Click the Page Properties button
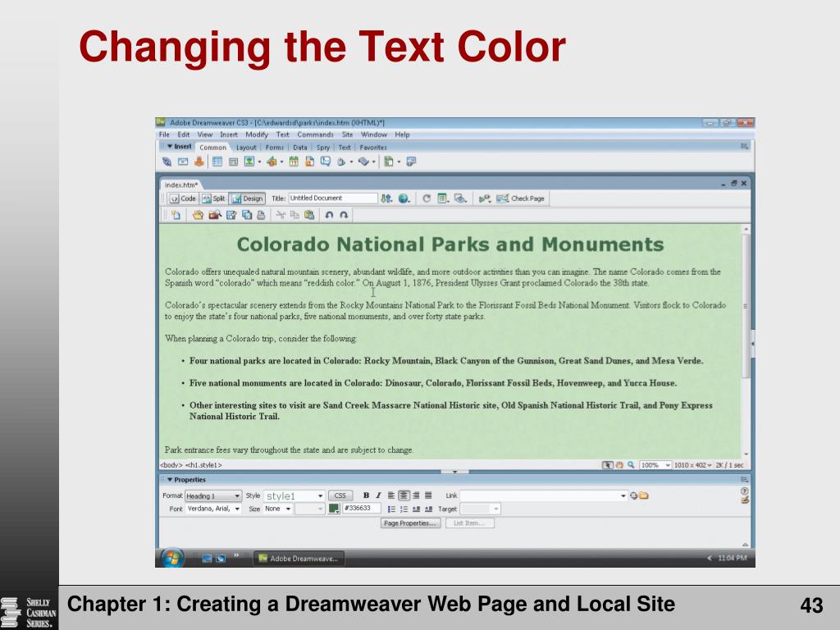Image resolution: width=840 pixels, height=630 pixels. [x=410, y=523]
